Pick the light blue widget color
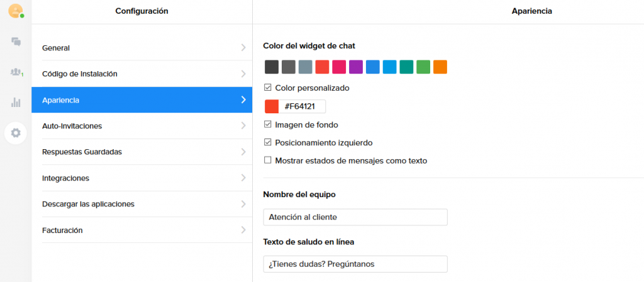The height and width of the screenshot is (282, 644). [x=389, y=67]
